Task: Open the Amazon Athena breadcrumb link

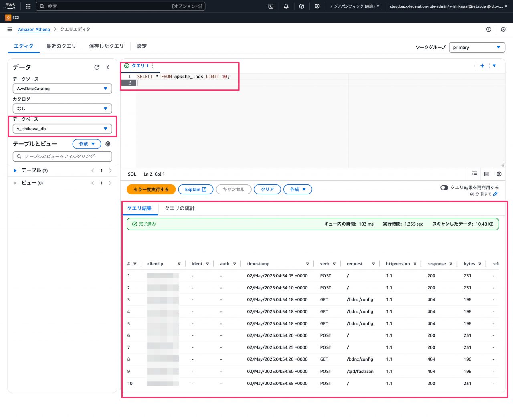Action: 34,29
